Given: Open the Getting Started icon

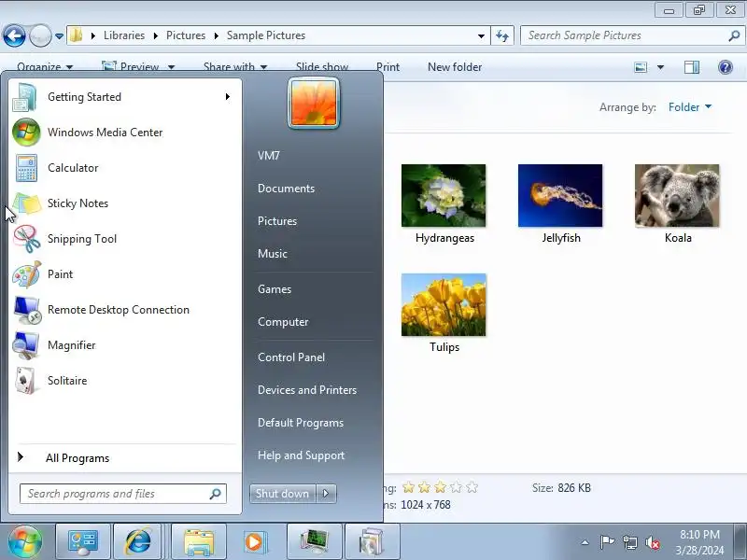Looking at the screenshot, I should tap(25, 97).
